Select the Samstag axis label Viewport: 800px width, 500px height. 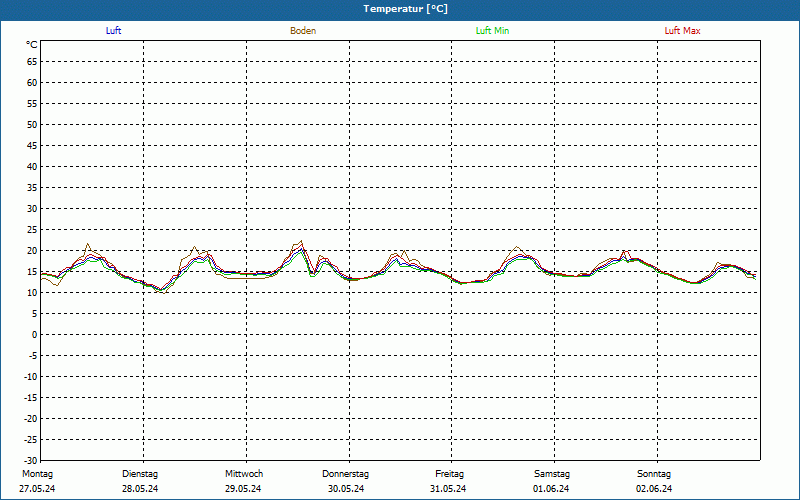[x=552, y=474]
